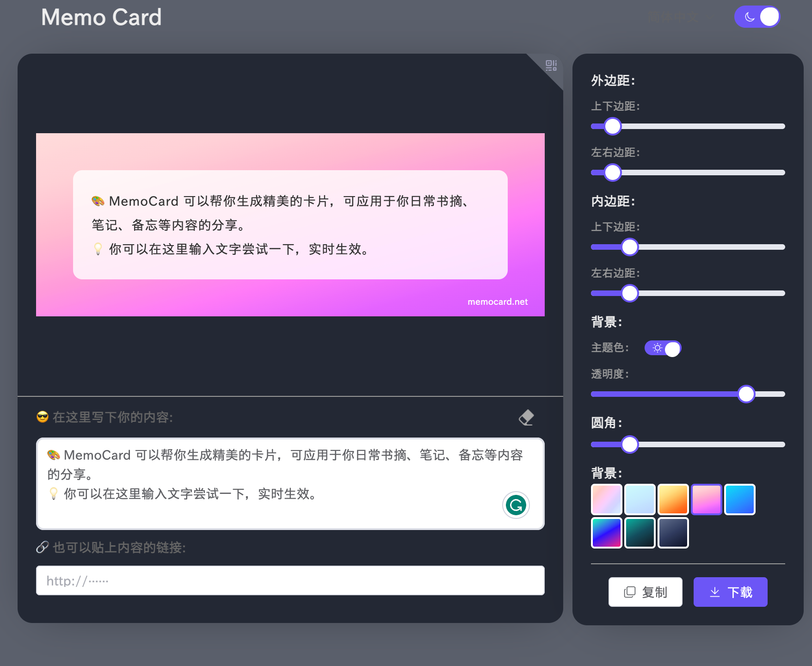Open the QR code corner icon

[551, 66]
